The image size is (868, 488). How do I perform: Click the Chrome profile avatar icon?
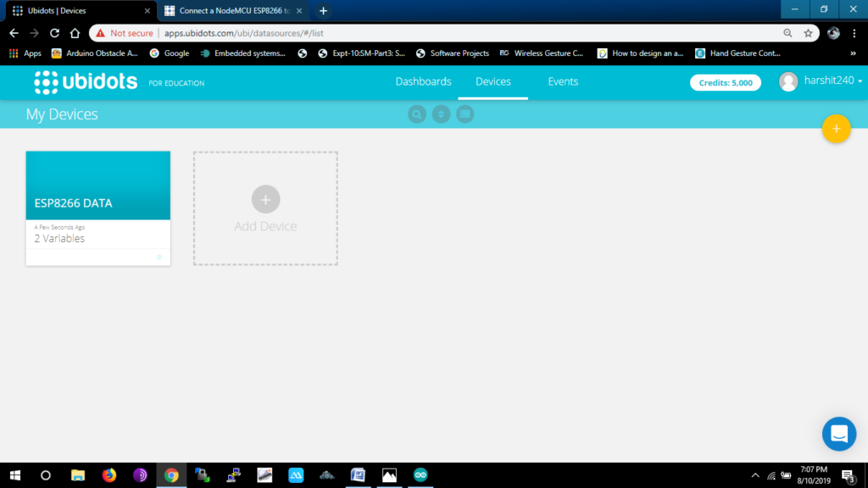point(833,33)
